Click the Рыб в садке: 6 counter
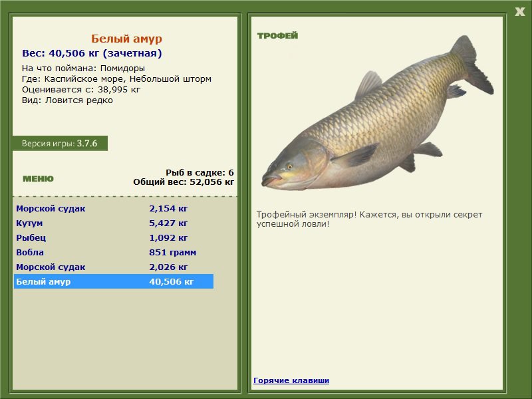Viewport: 532px width, 399px height. tap(200, 173)
